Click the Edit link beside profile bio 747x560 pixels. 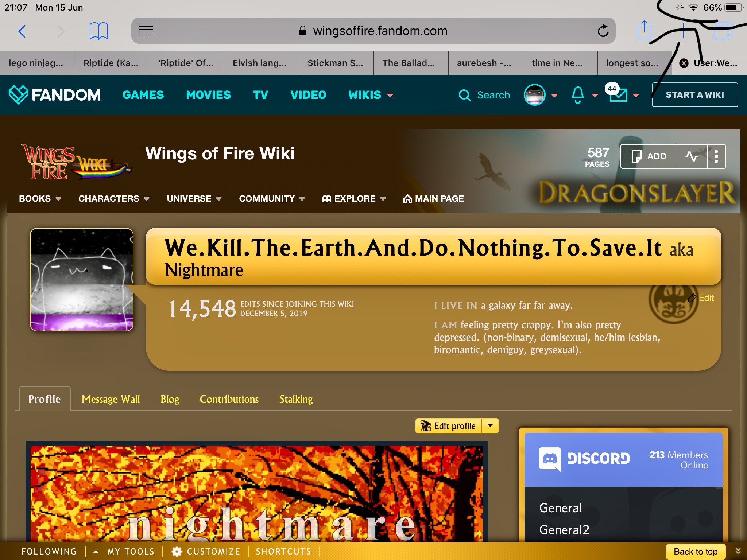click(705, 298)
